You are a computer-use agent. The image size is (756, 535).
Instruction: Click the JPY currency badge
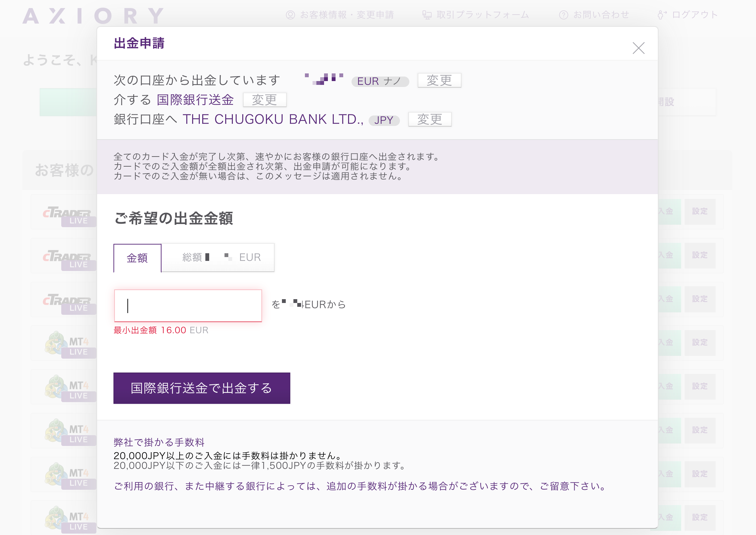(x=384, y=120)
